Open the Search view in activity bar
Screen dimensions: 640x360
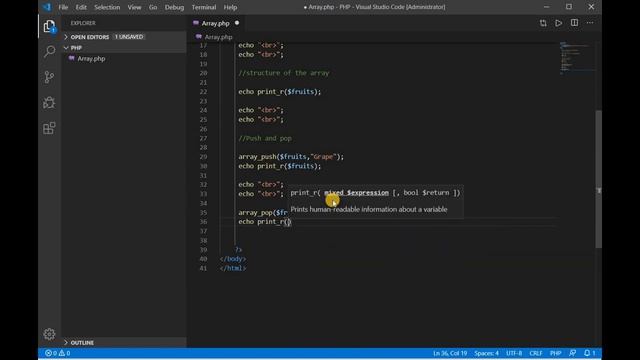(x=49, y=51)
